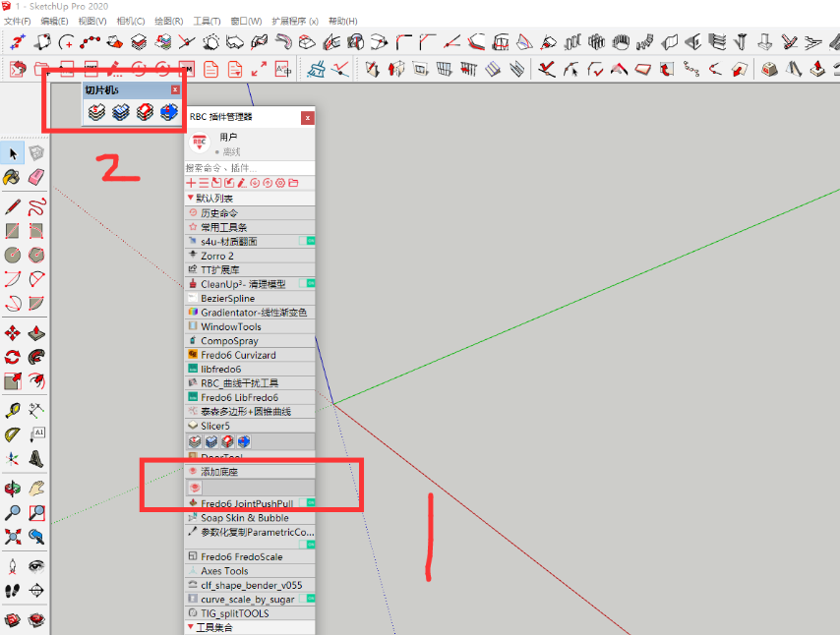Pick the Paint Bucket tool
This screenshot has height=635, width=840.
(x=13, y=177)
